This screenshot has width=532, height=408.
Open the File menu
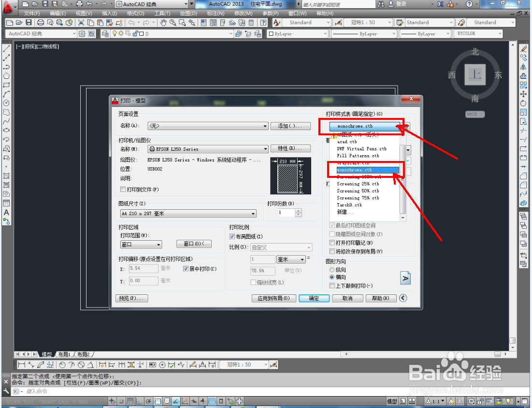tap(32, 13)
